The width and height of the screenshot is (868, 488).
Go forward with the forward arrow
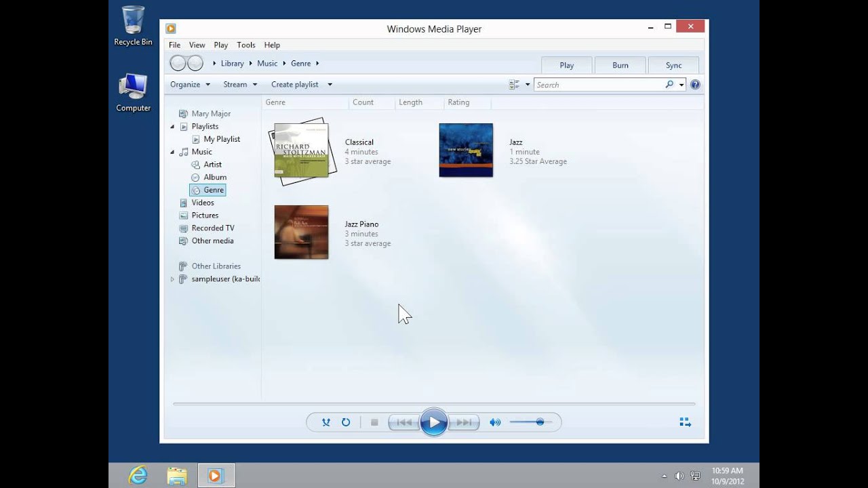(195, 63)
